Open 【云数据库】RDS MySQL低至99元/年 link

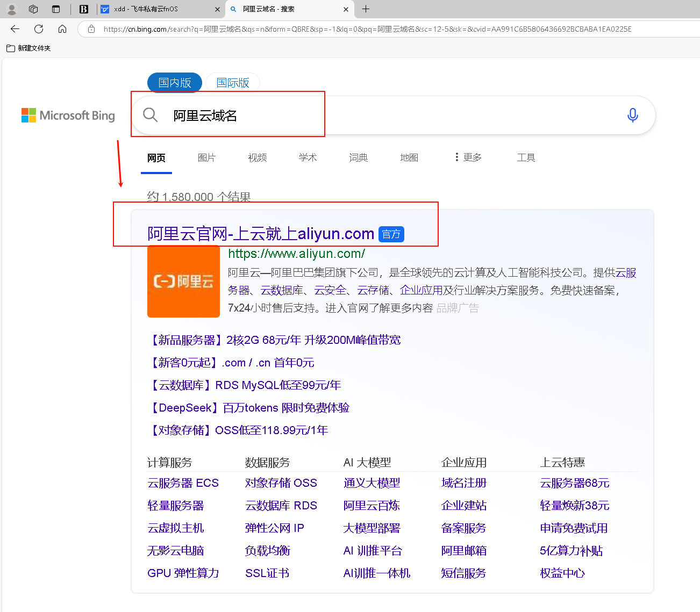[244, 385]
